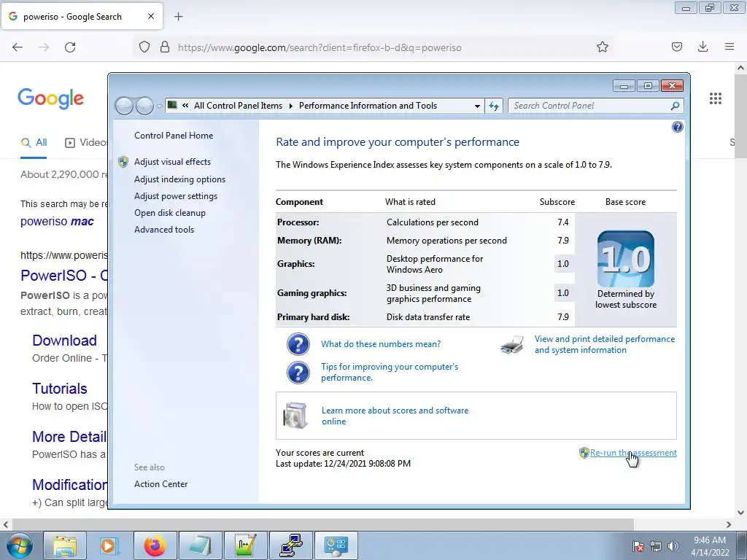The height and width of the screenshot is (560, 747).
Task: Click the taskbar clock showing 9:46 AM
Action: click(709, 545)
